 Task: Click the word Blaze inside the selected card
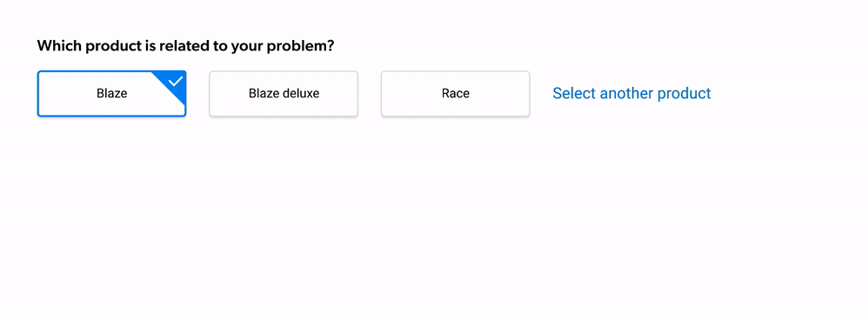point(112,94)
